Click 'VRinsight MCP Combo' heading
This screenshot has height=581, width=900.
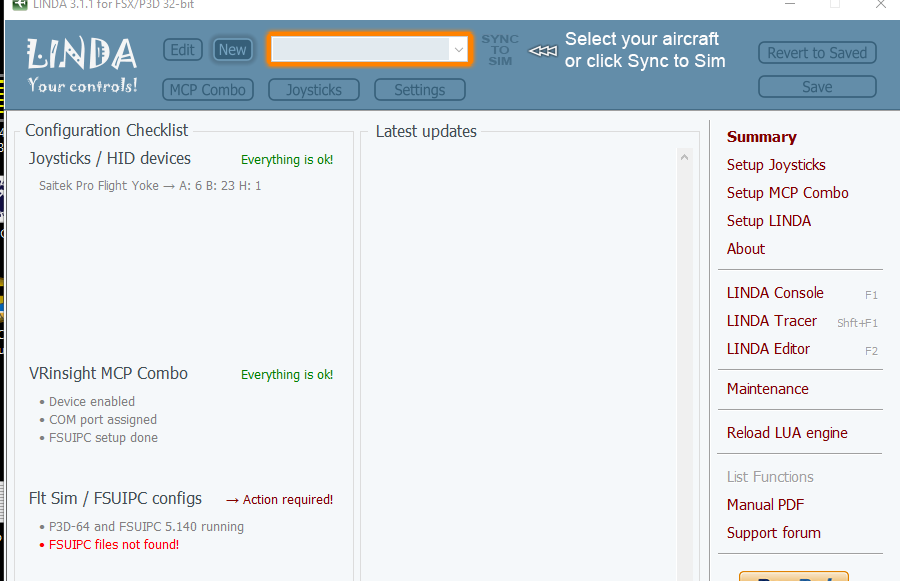coord(108,373)
